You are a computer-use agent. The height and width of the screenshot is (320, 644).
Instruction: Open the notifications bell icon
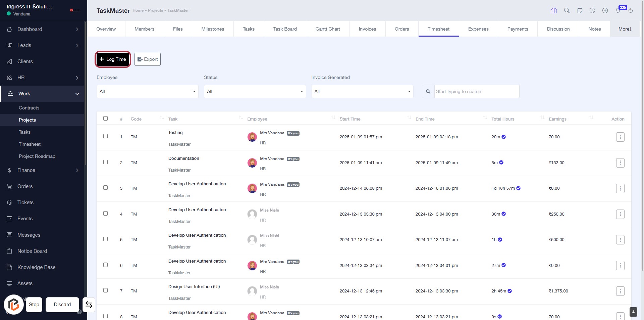point(618,11)
